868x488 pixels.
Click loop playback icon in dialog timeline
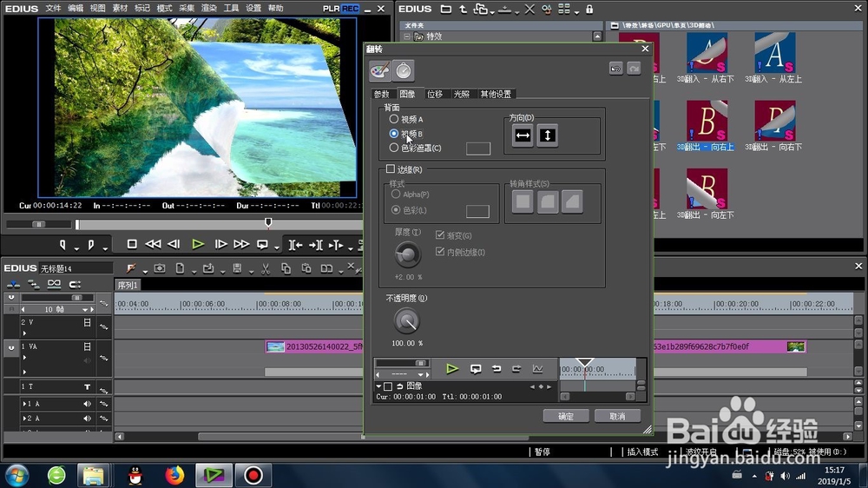coord(476,369)
